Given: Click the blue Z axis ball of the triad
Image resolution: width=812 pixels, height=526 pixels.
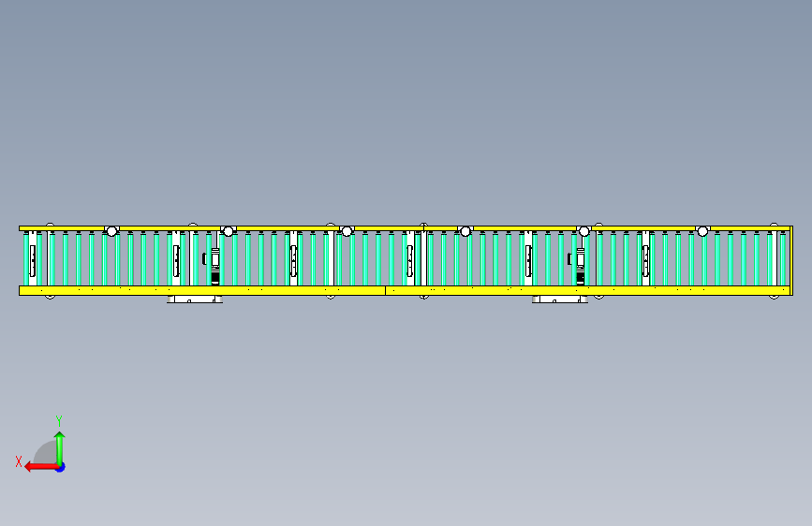Looking at the screenshot, I should [61, 467].
